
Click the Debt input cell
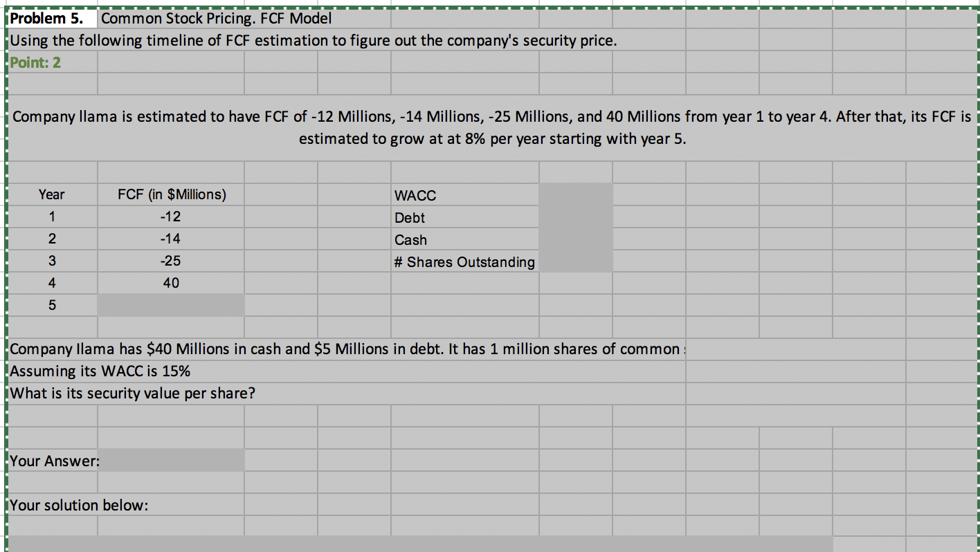pyautogui.click(x=575, y=217)
